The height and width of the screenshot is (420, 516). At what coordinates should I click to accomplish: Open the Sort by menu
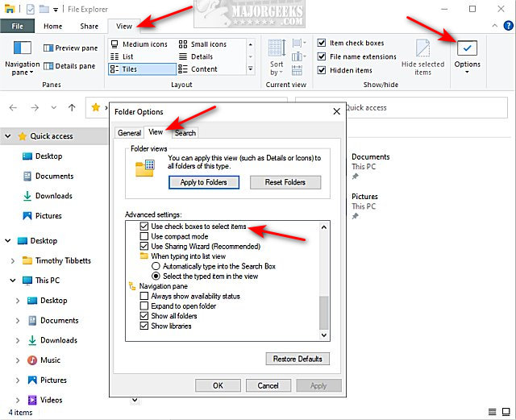(x=277, y=58)
